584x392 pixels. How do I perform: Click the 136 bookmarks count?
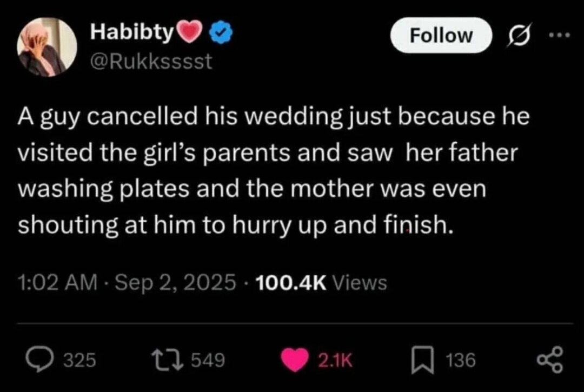[x=461, y=360]
